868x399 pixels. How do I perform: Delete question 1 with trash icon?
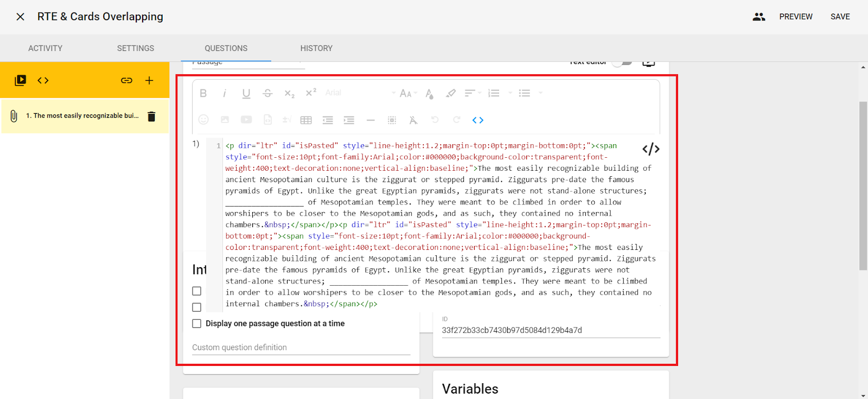pos(152,116)
